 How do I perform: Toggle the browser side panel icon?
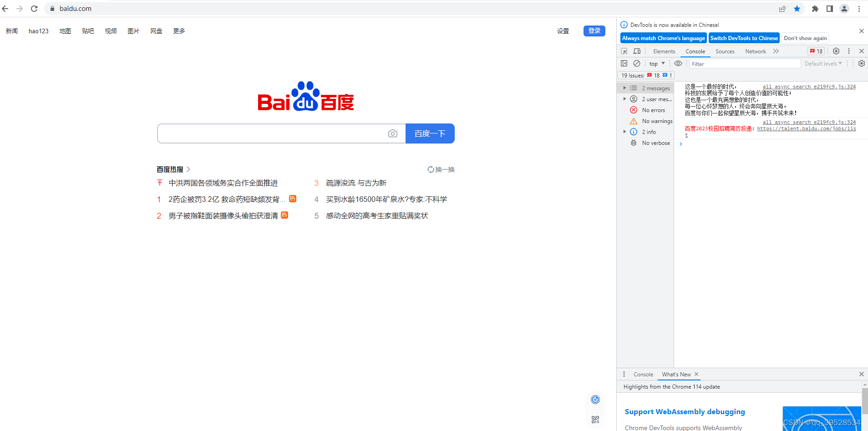coord(830,9)
